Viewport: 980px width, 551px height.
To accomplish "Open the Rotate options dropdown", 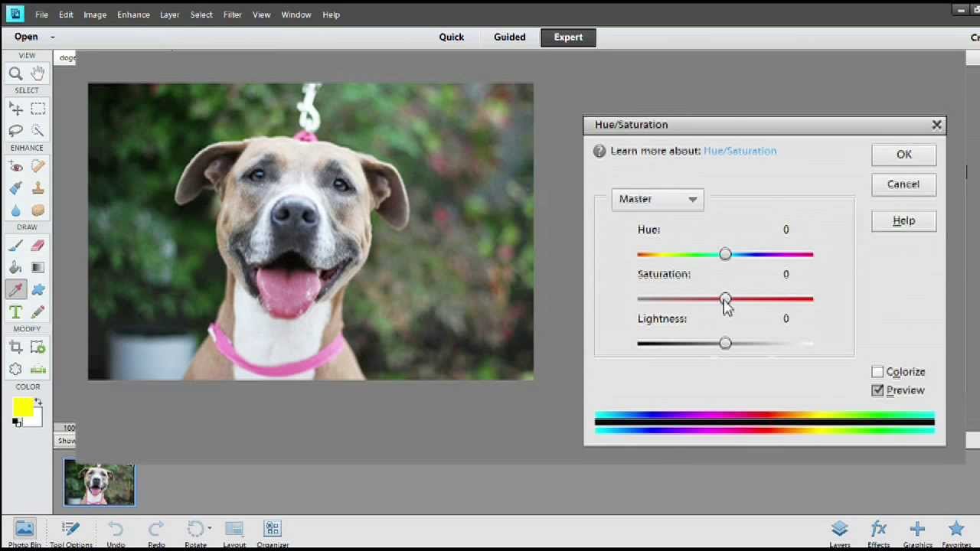I will [211, 528].
